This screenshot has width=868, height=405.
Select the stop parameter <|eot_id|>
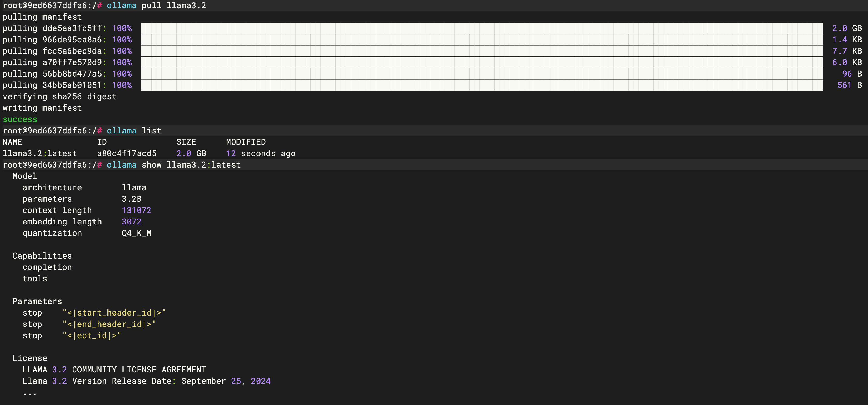(92, 335)
